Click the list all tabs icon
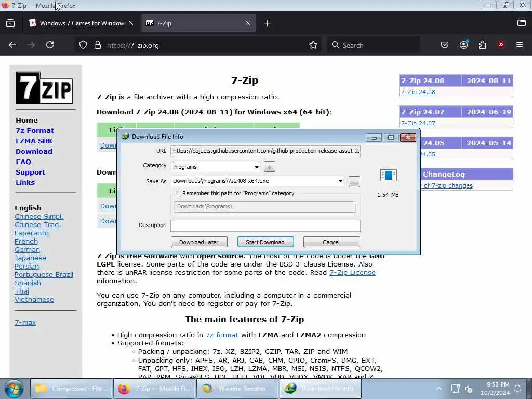Screen dimensions: 532x399 point(522,23)
